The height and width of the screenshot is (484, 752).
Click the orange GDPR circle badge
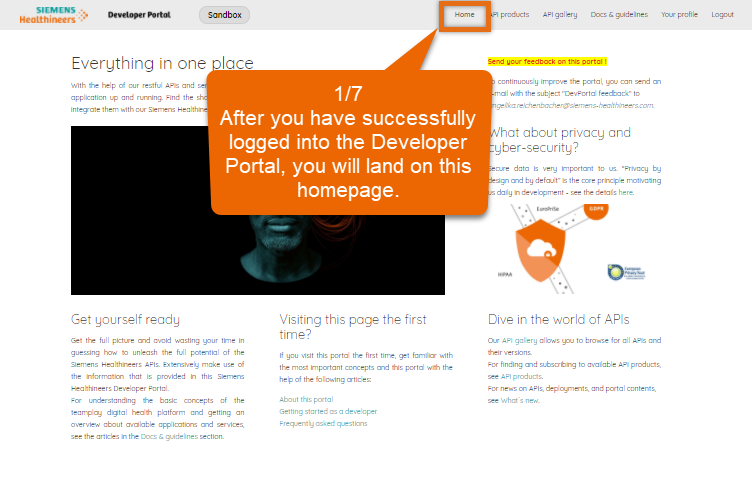coord(596,212)
